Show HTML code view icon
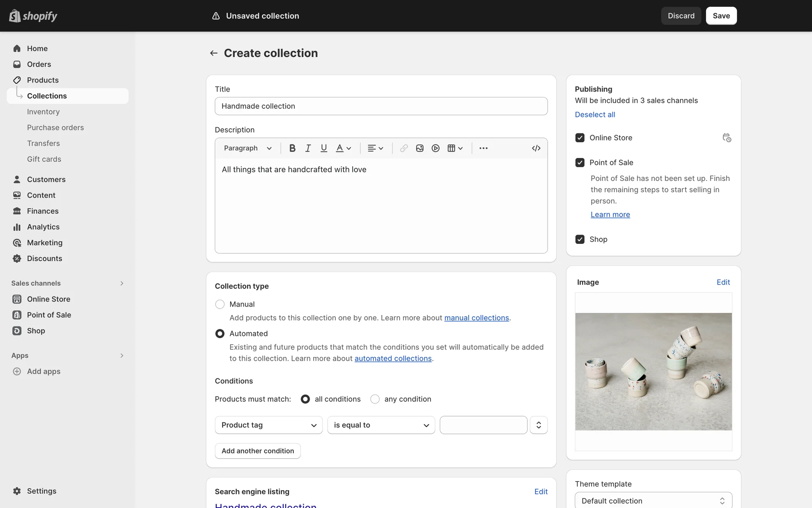Screen dimensions: 812x508 tap(536, 148)
